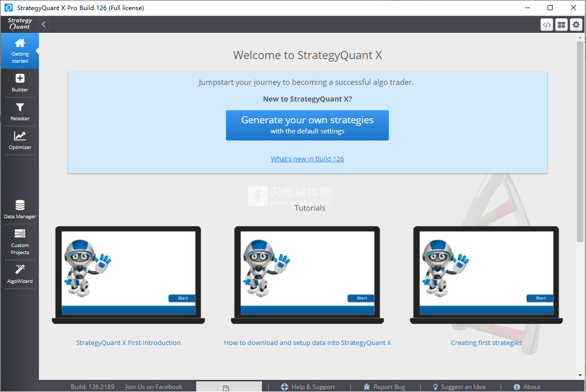Collapse the sidebar with the chevron arrow
The height and width of the screenshot is (392, 586).
pos(43,24)
